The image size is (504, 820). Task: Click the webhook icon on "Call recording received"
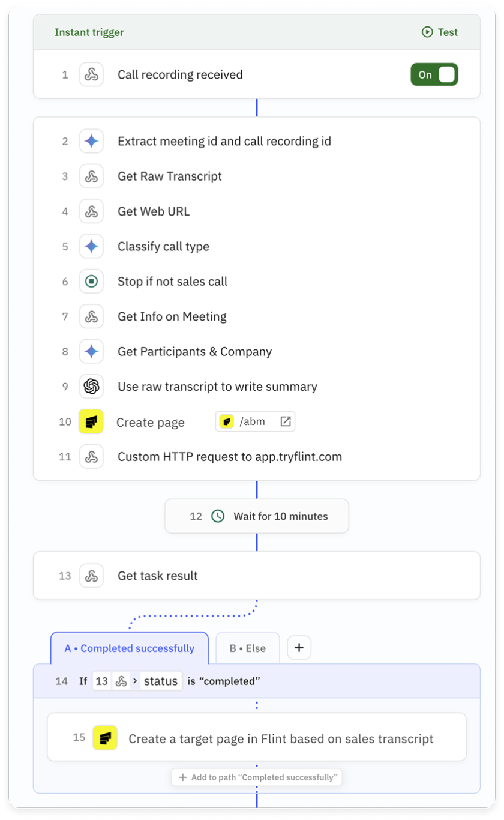coord(91,74)
